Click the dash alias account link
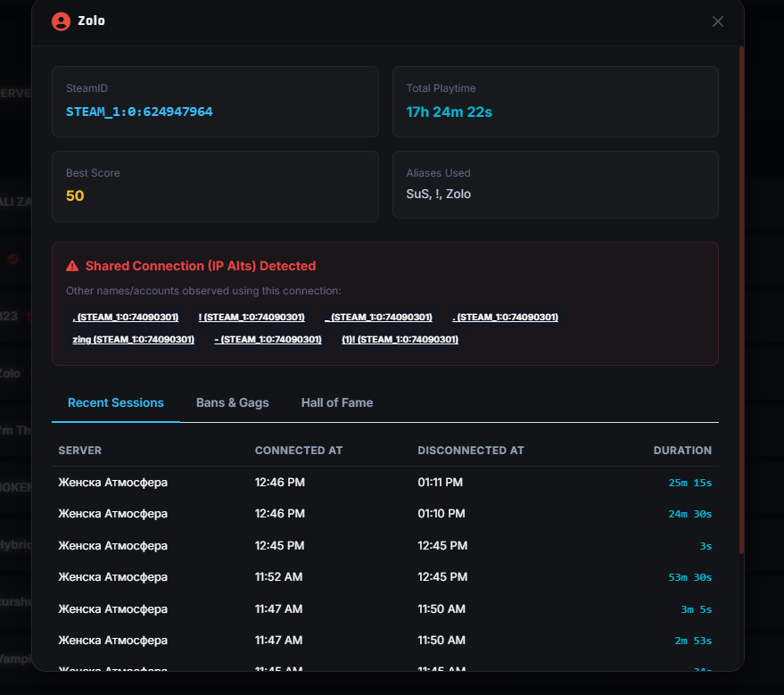The image size is (784, 695). tap(268, 340)
